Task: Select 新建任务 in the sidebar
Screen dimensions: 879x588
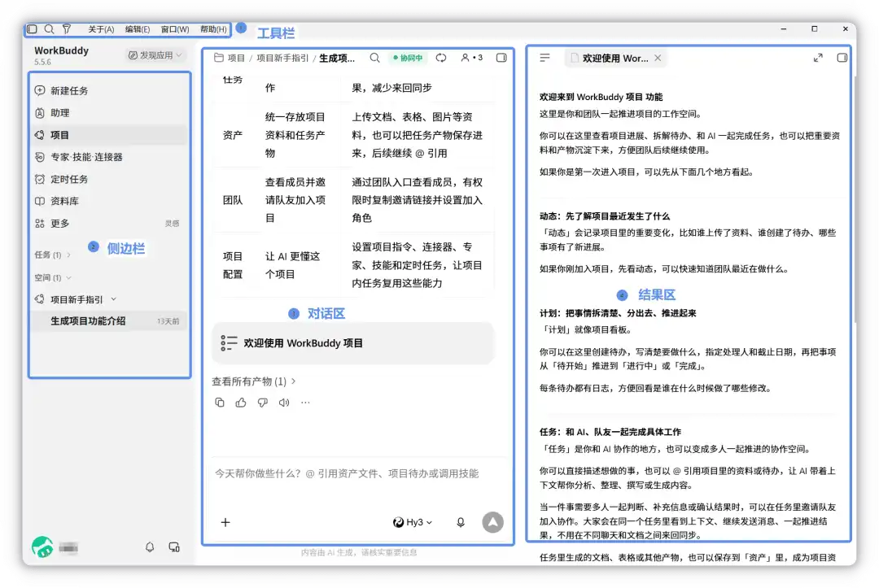Action: coord(109,91)
